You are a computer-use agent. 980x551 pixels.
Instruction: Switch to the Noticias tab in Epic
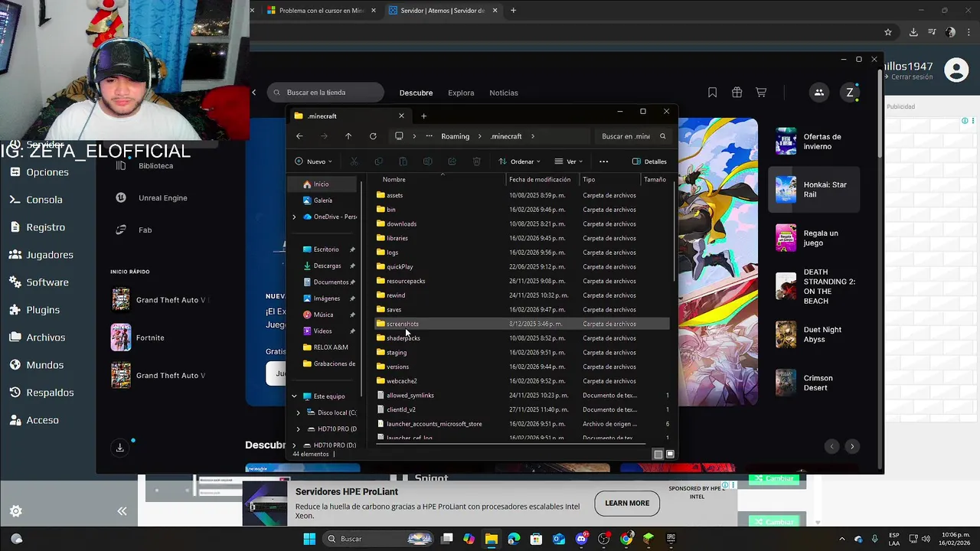pyautogui.click(x=504, y=93)
